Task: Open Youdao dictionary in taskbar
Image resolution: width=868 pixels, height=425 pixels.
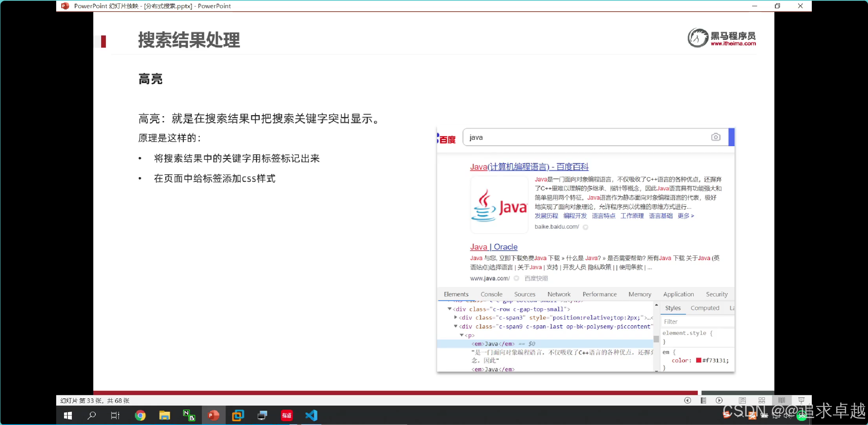Action: click(287, 415)
